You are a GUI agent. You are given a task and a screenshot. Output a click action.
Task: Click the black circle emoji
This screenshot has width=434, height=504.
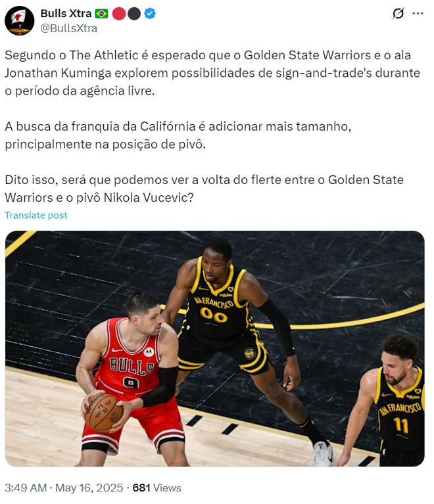pyautogui.click(x=134, y=14)
